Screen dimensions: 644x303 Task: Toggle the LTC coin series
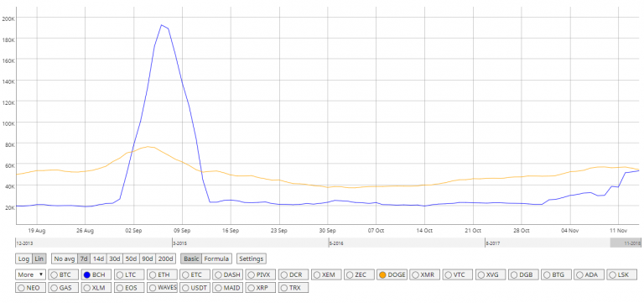coord(128,275)
